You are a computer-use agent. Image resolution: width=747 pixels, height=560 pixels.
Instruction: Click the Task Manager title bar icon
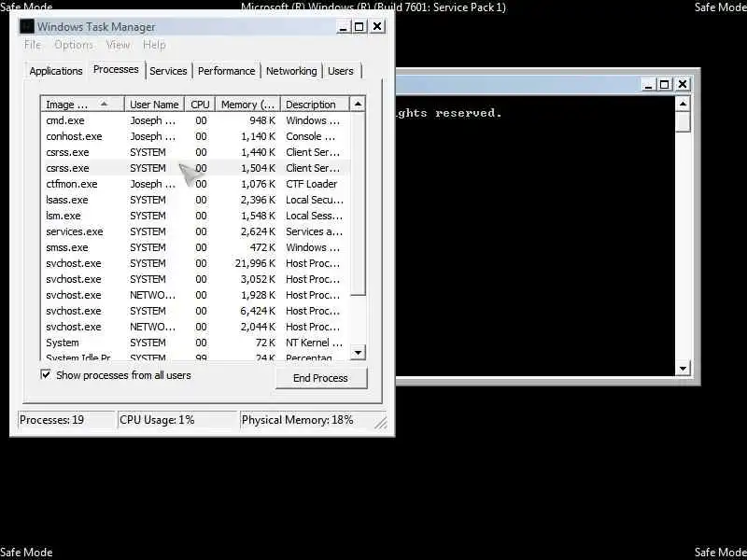click(x=27, y=27)
